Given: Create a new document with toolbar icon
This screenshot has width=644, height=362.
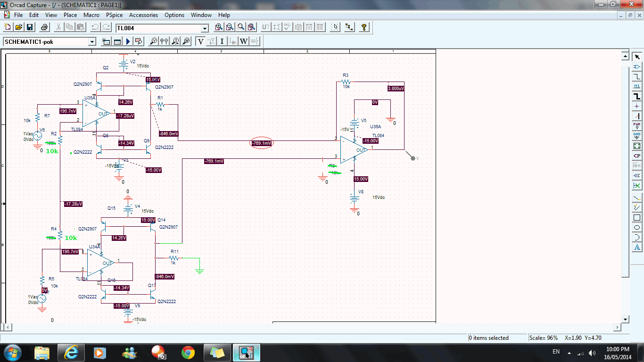Looking at the screenshot, I should pyautogui.click(x=8, y=27).
